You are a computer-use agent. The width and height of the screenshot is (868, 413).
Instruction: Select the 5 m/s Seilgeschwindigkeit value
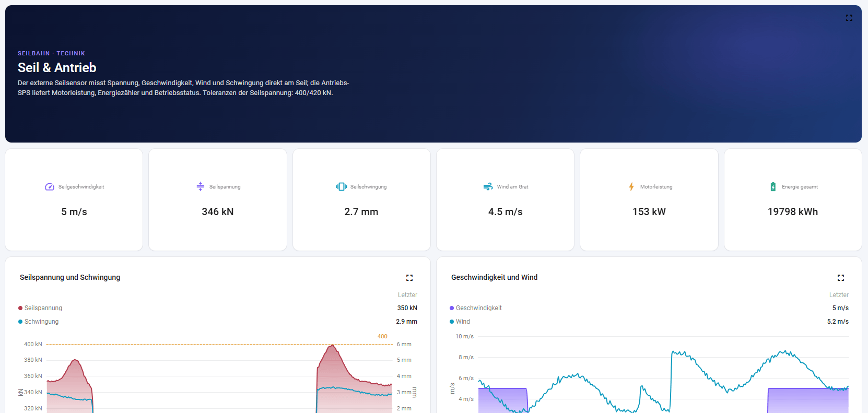74,212
